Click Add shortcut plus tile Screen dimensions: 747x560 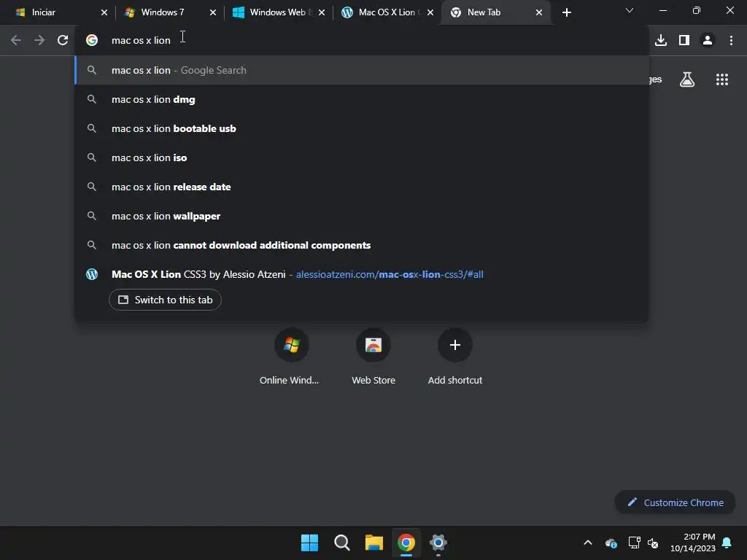[455, 357]
